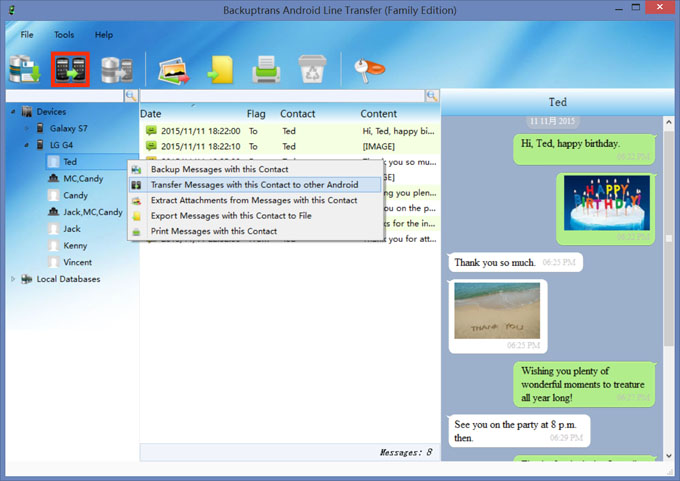680x481 pixels.
Task: Click the MC,Candy group chat icon
Action: (x=53, y=178)
